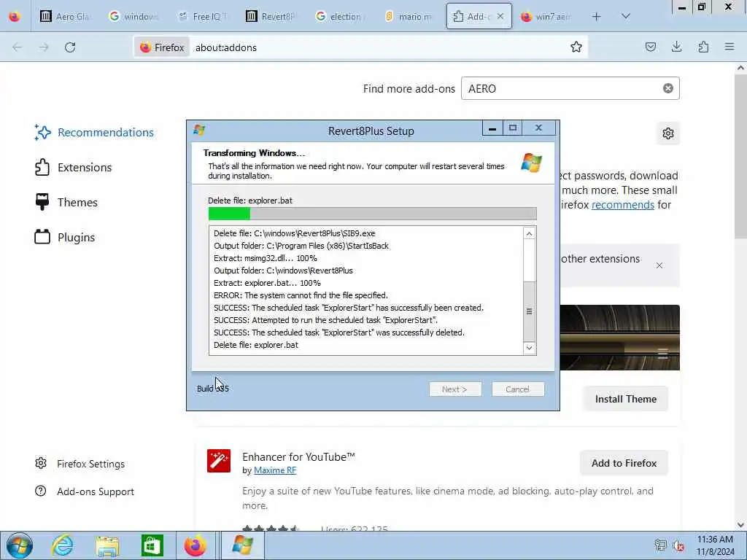Open the election Google search tab

(339, 17)
